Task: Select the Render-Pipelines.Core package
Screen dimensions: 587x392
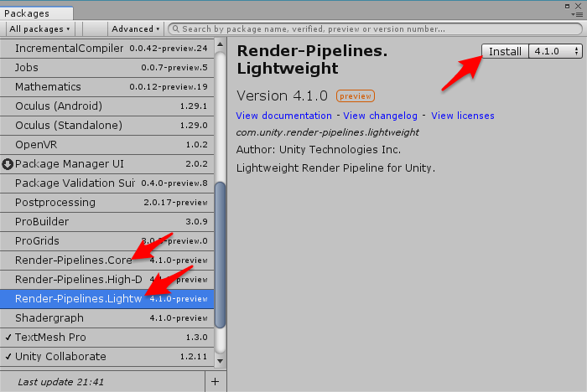Action: pyautogui.click(x=107, y=260)
